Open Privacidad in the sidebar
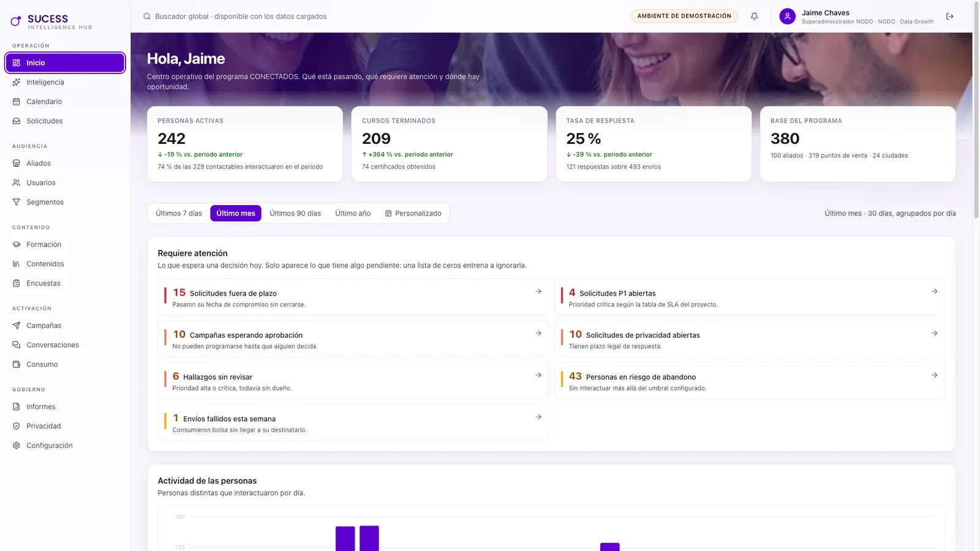 click(65, 426)
